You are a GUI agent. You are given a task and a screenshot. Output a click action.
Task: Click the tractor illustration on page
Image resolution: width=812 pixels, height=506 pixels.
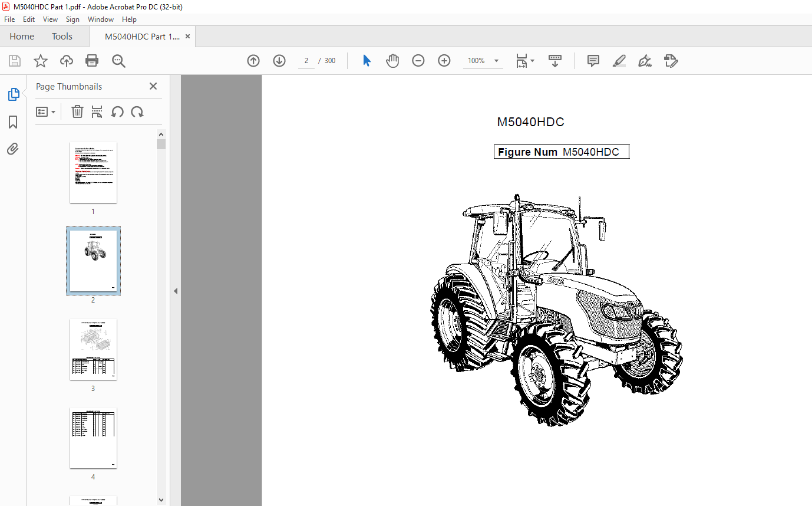[556, 311]
